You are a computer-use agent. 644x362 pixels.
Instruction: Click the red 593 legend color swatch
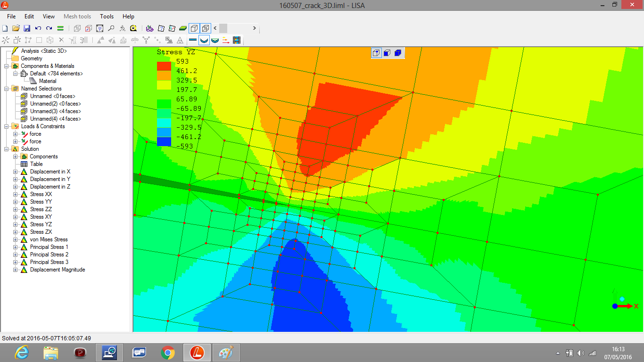[x=164, y=66]
